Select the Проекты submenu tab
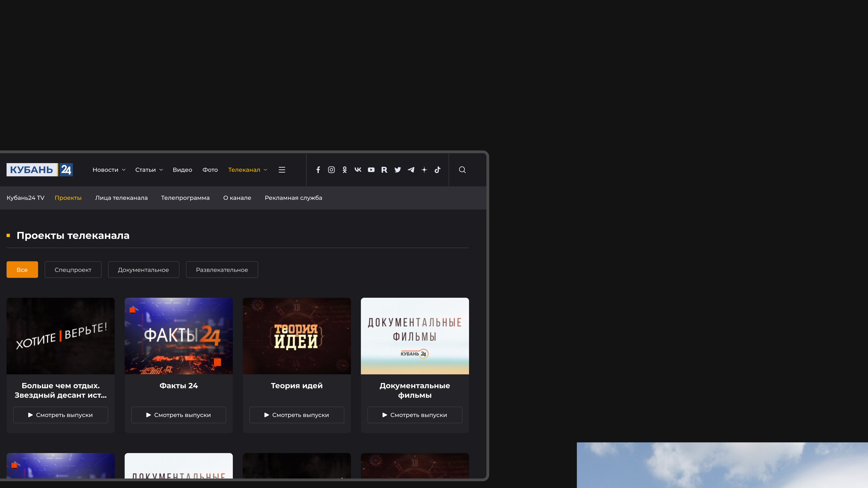Screen dimensions: 868x488 pos(68,198)
